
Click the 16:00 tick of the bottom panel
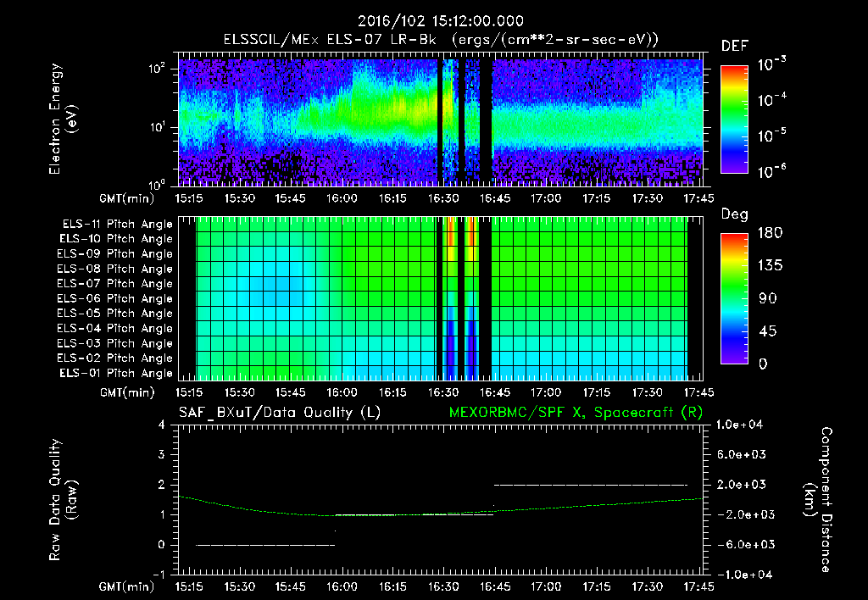pyautogui.click(x=342, y=586)
